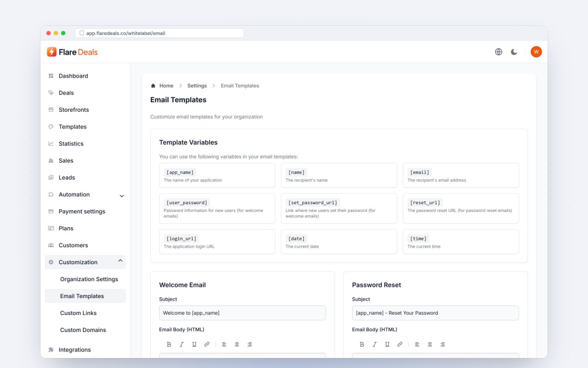Open Custom Domains submenu item
Viewport: 588px width, 368px height.
pos(85,330)
